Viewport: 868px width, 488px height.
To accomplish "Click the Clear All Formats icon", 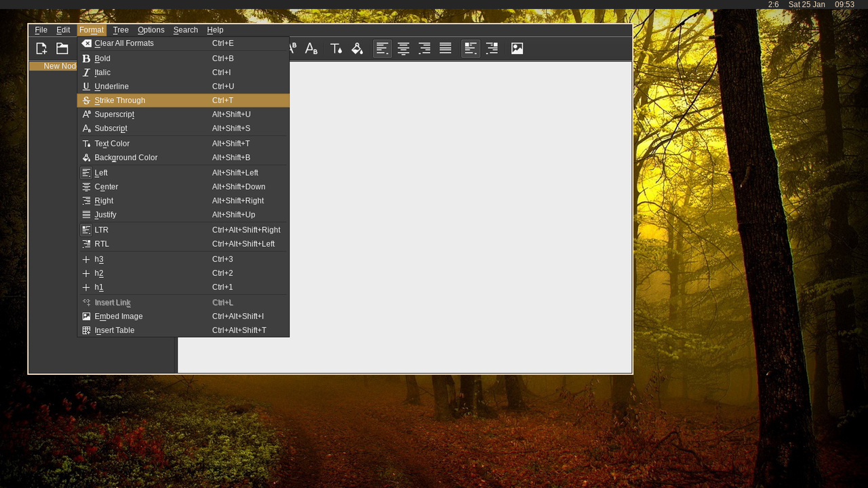I will (x=86, y=43).
